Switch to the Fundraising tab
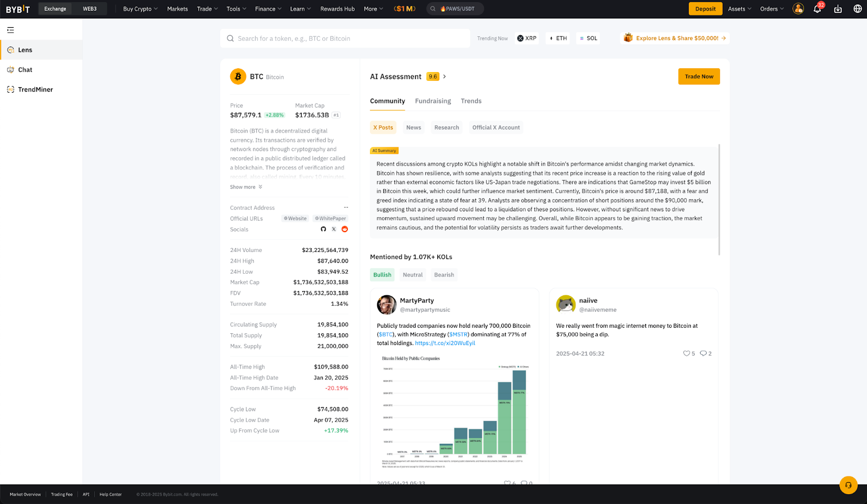867x504 pixels. click(x=433, y=101)
